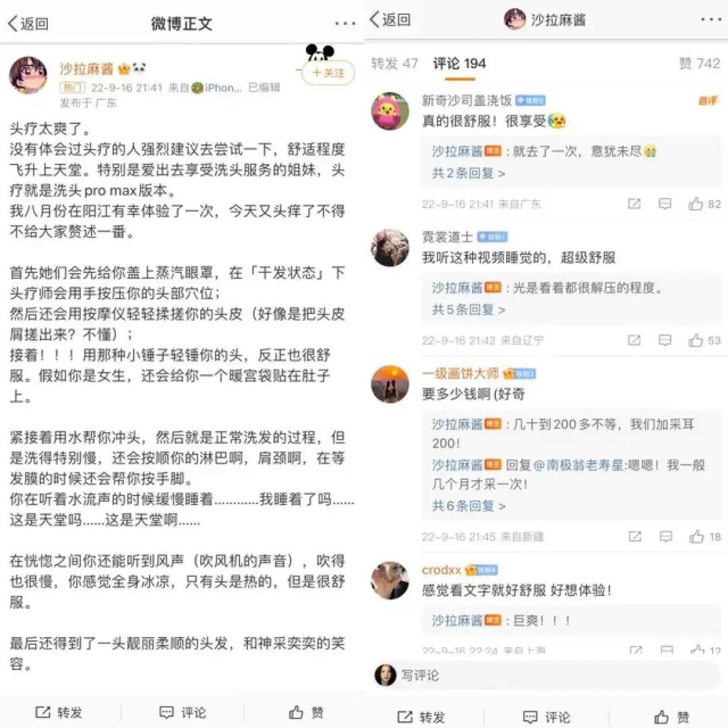Screen dimensions: 728x728
Task: Repost 新奇沙司盖浇饭's comment with the share icon
Action: point(634,204)
